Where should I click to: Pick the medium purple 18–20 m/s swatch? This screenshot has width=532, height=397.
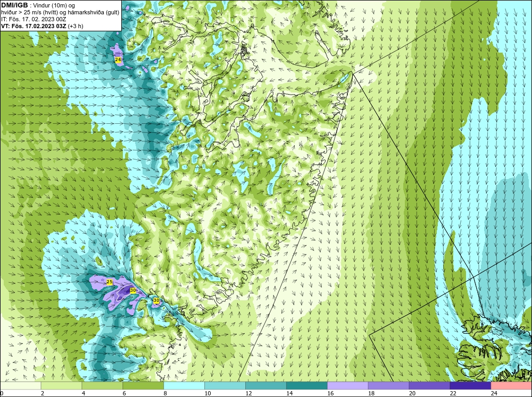pos(388,385)
